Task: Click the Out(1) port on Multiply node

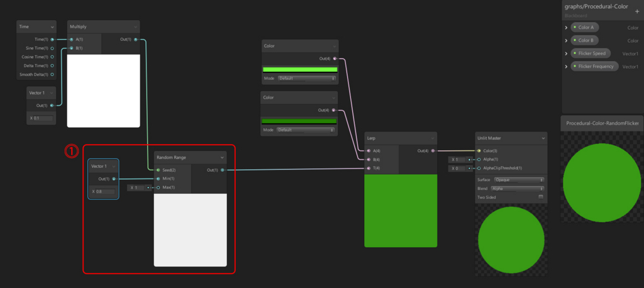Action: pos(136,40)
